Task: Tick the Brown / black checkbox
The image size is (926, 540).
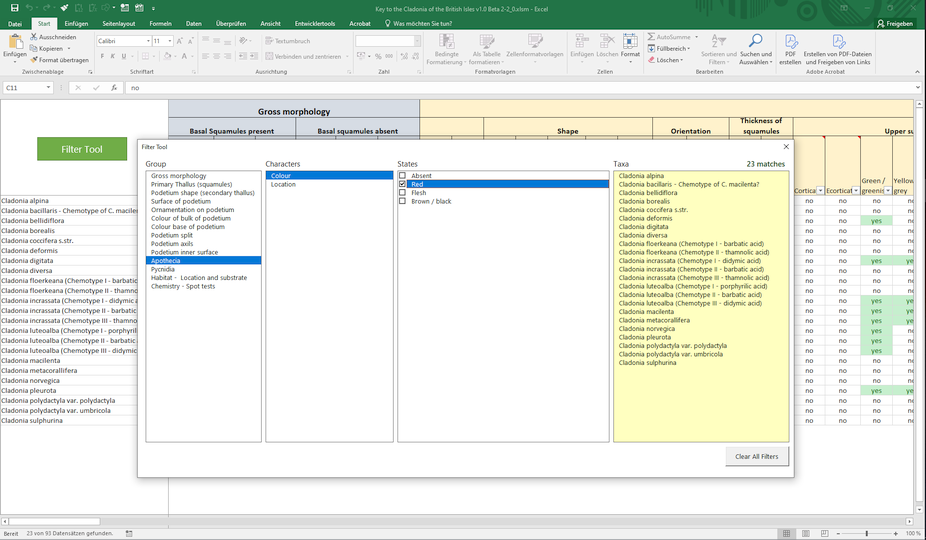Action: tap(402, 202)
